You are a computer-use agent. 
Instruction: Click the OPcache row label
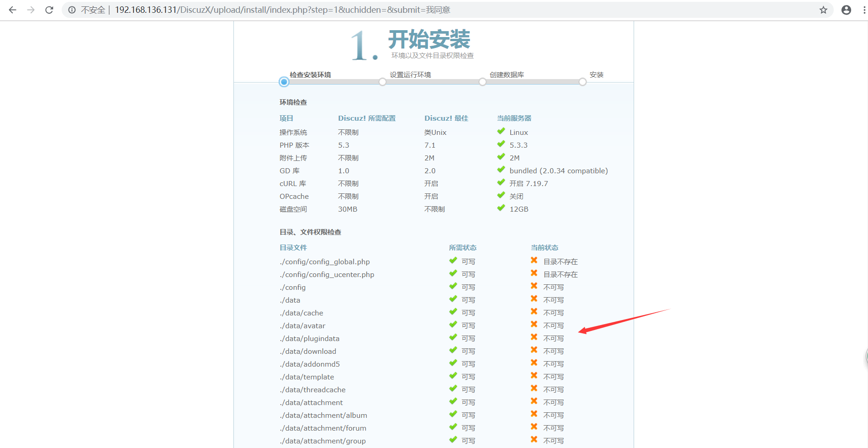point(294,197)
